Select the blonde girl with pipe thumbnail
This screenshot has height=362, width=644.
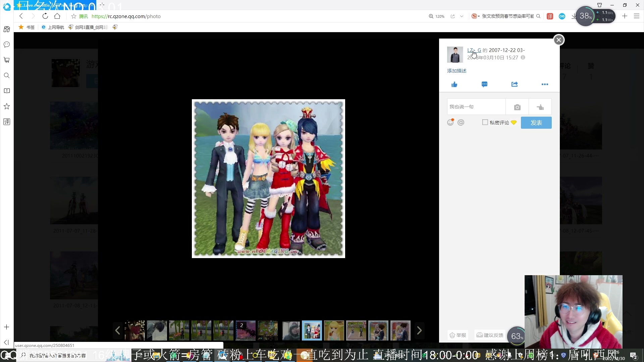click(334, 331)
